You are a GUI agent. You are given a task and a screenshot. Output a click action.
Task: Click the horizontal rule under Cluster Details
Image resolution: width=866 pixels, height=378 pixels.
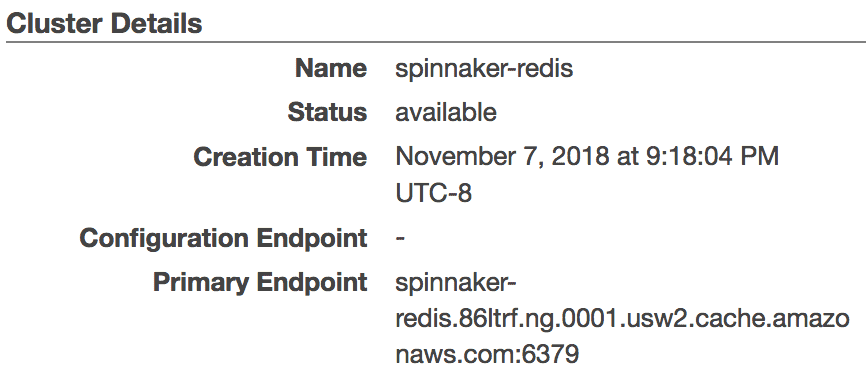[436, 41]
